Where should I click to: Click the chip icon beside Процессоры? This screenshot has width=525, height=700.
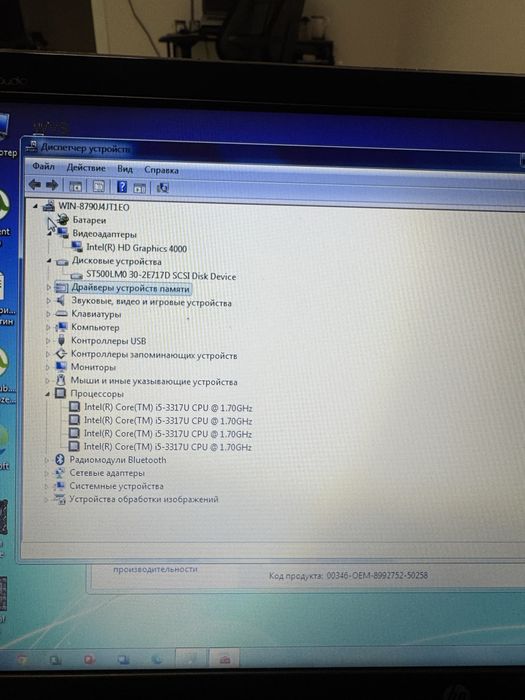click(x=60, y=393)
